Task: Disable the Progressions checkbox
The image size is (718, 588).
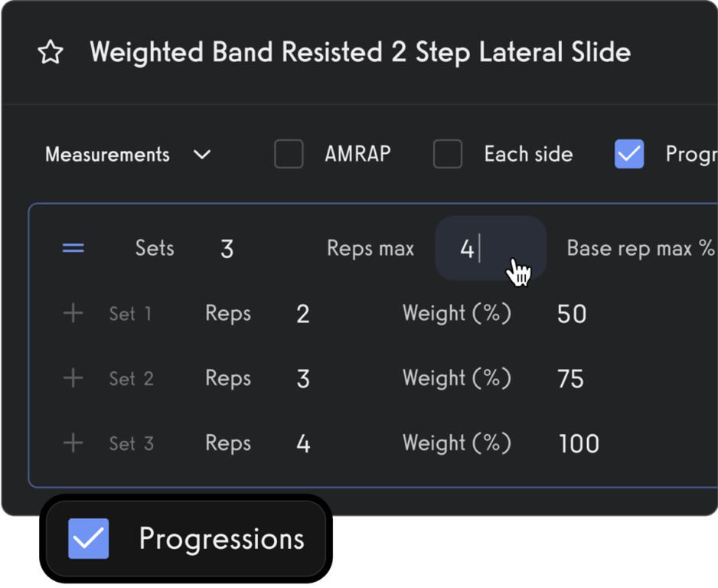Action: (x=628, y=154)
